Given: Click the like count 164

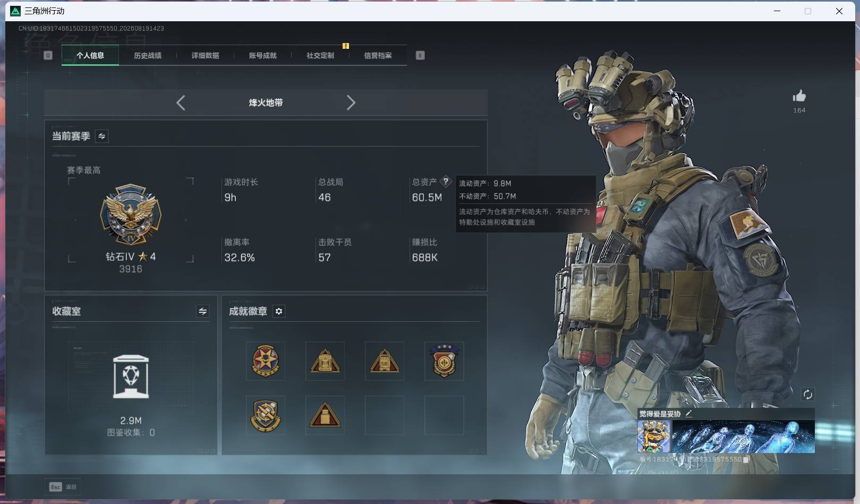Looking at the screenshot, I should pos(799,110).
